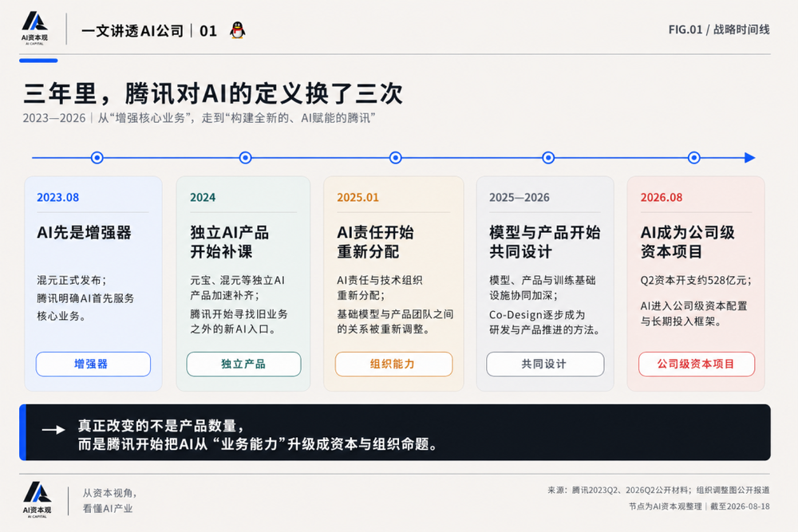Select the timeline node above the 2024 card
Viewport: 798px width, 532px height.
[245, 158]
